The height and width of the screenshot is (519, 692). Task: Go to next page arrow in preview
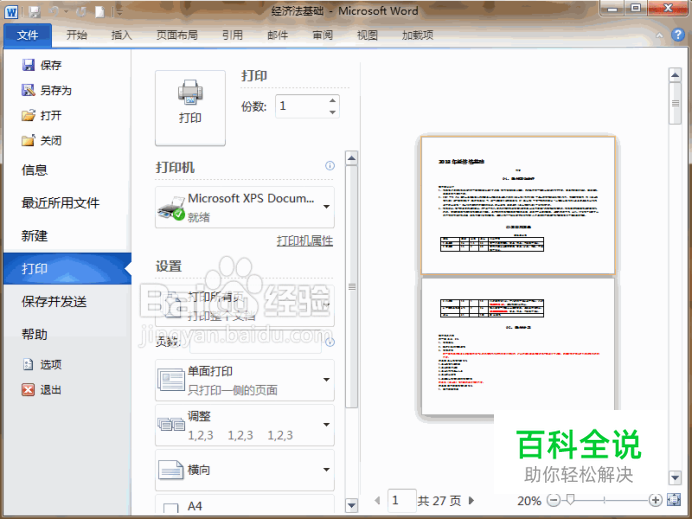coord(471,500)
